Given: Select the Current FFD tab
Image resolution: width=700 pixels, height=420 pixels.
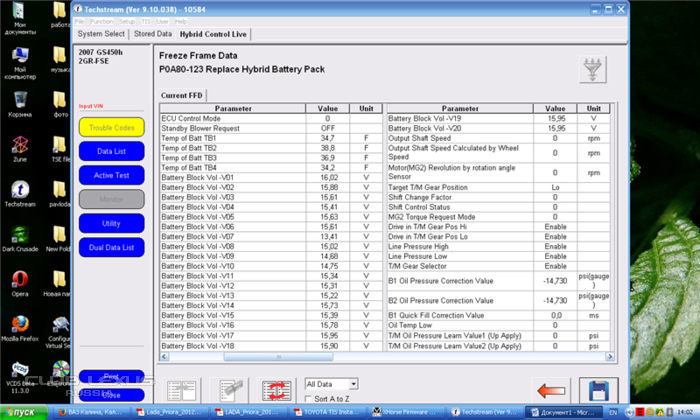Looking at the screenshot, I should point(183,95).
